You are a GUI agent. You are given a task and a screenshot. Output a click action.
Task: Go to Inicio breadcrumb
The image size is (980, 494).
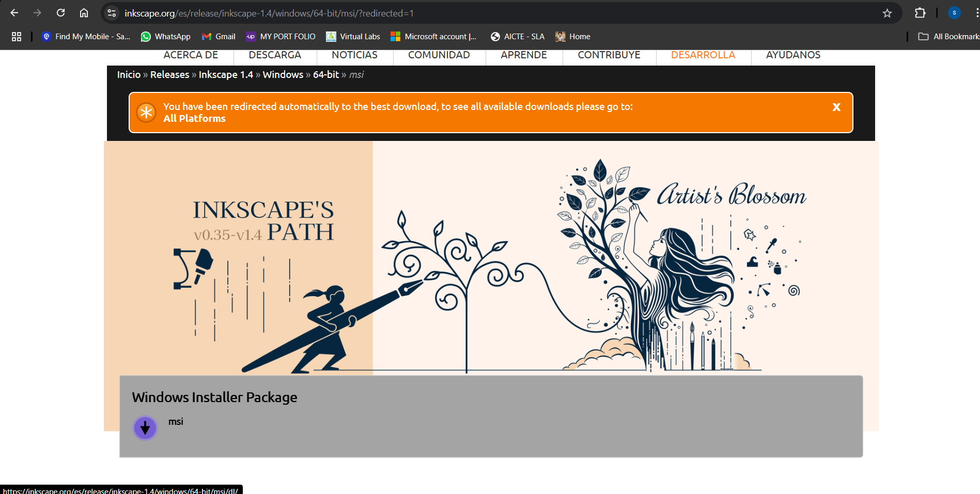point(129,75)
